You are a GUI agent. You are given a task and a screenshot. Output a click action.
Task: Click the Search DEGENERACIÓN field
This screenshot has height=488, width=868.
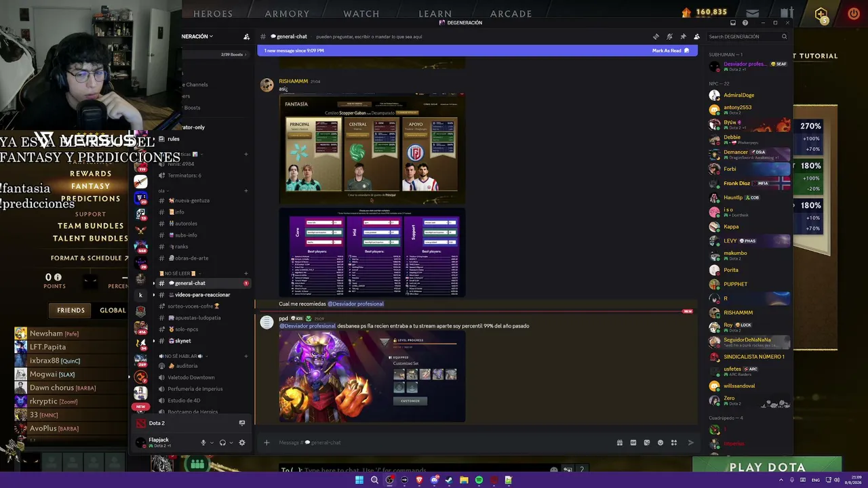[x=747, y=37]
